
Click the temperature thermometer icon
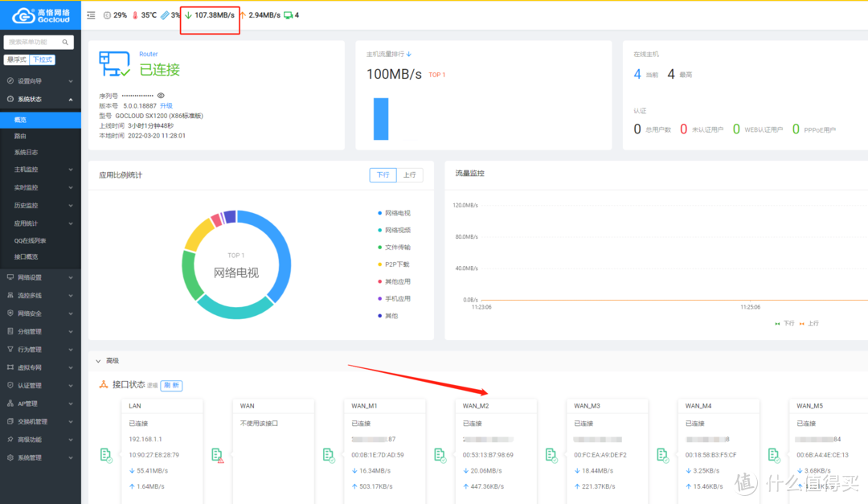click(135, 15)
